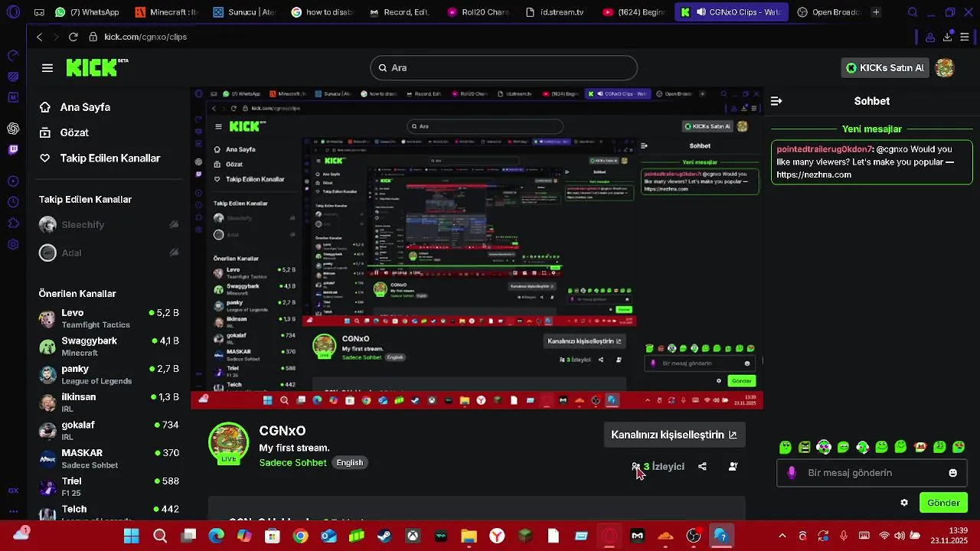Switch to the Minecraft browser tab
Screen dimensions: 980x551
[x=166, y=12]
